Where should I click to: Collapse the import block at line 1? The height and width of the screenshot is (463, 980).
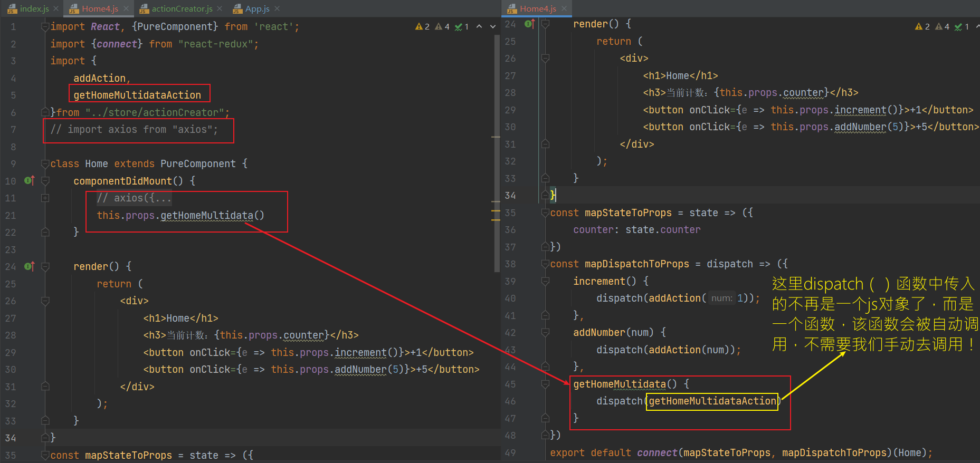(x=45, y=26)
